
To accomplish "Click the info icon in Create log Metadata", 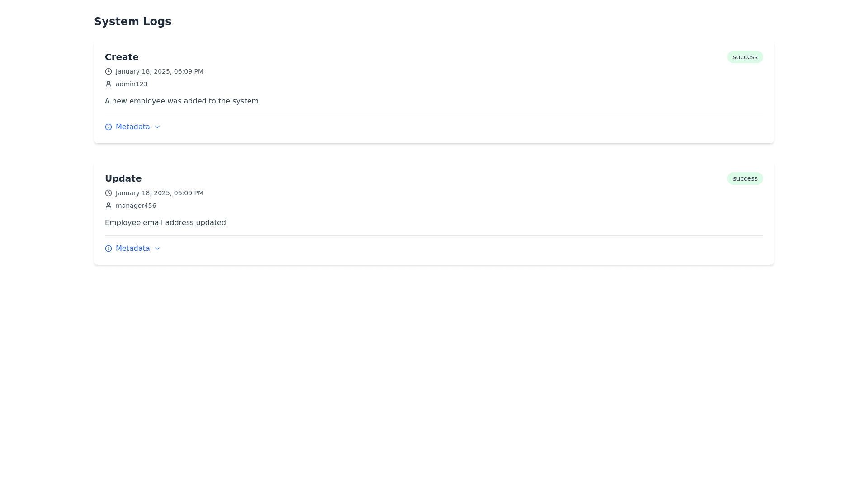I will (108, 127).
